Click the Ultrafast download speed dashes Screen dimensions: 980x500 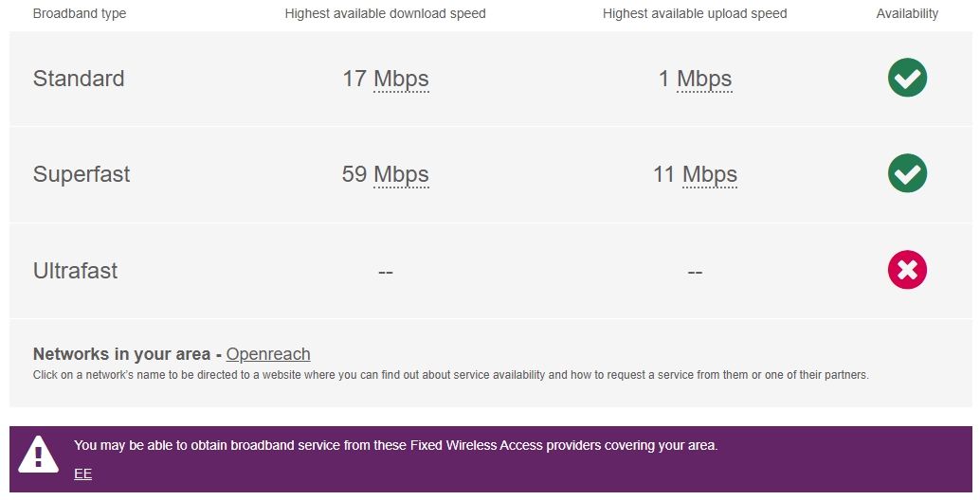click(385, 272)
